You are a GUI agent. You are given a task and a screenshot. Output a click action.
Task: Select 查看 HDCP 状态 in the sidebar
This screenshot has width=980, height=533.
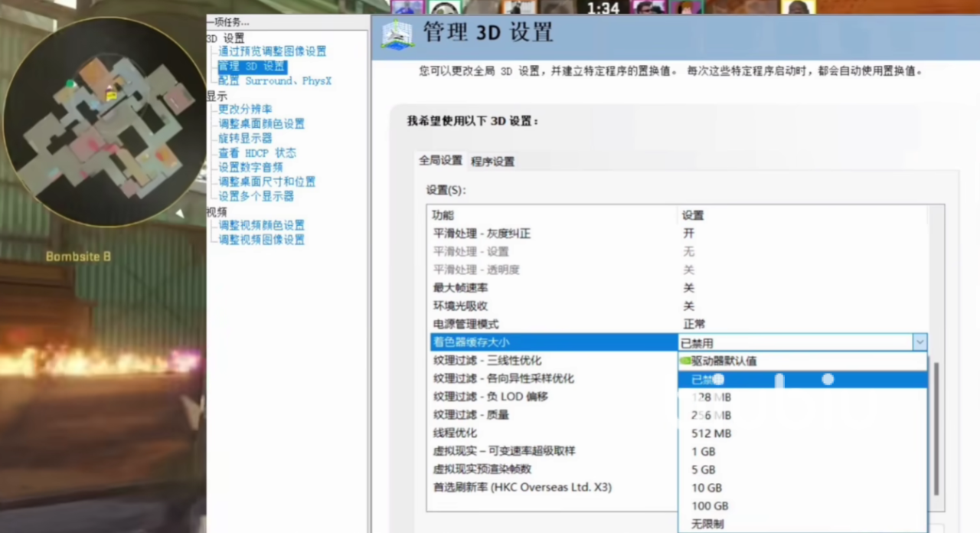pyautogui.click(x=256, y=153)
